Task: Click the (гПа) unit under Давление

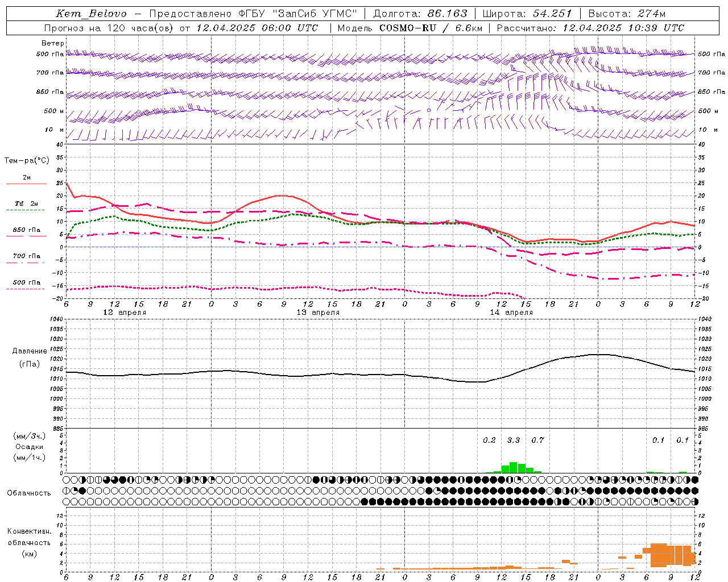Action: (x=30, y=364)
